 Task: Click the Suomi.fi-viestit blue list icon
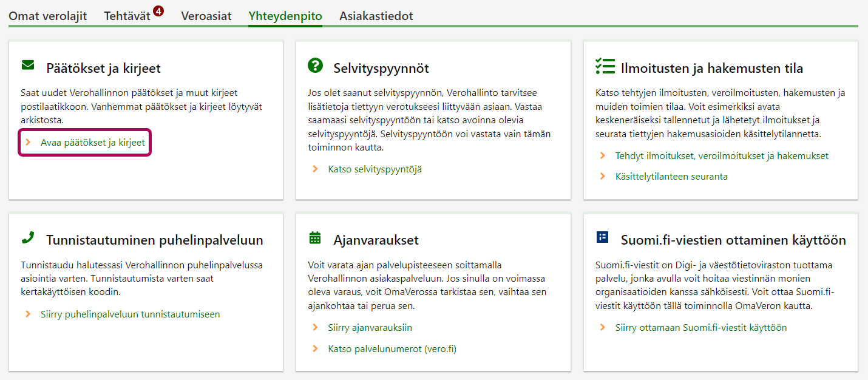click(x=602, y=237)
